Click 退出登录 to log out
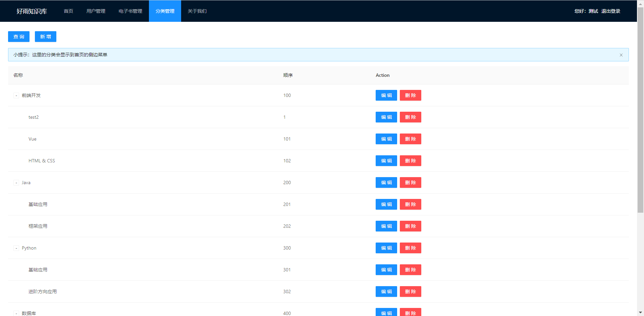Image resolution: width=644 pixels, height=316 pixels. (x=610, y=11)
